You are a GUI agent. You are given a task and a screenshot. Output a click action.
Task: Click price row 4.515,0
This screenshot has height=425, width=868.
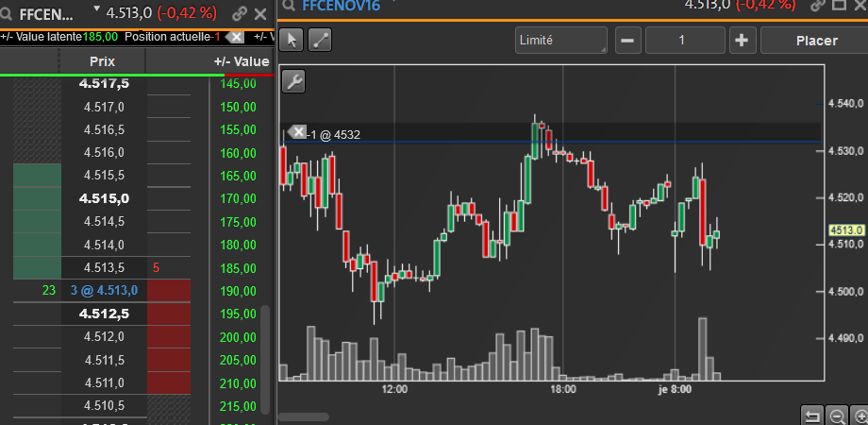click(x=104, y=198)
